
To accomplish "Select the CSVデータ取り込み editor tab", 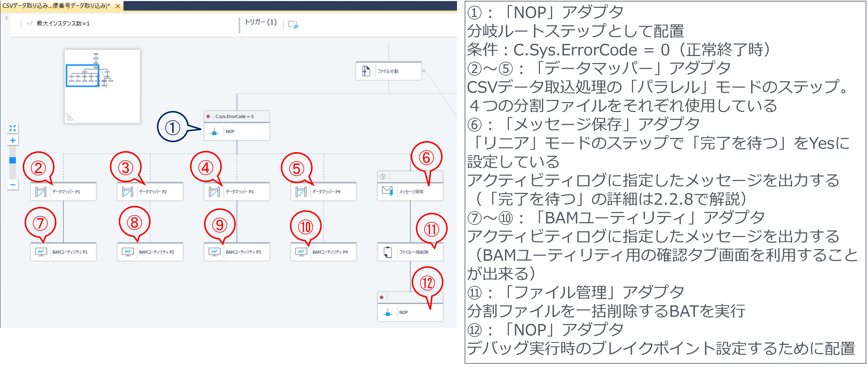I will 54,6.
